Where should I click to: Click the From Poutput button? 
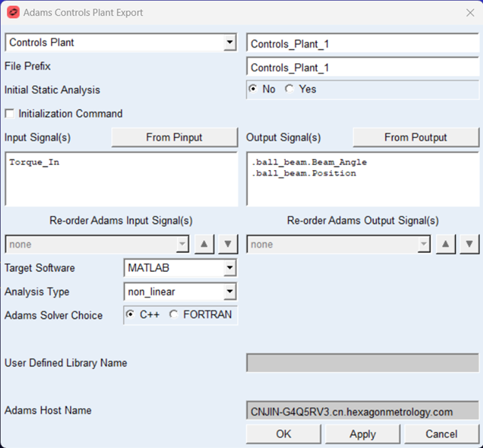tap(415, 137)
